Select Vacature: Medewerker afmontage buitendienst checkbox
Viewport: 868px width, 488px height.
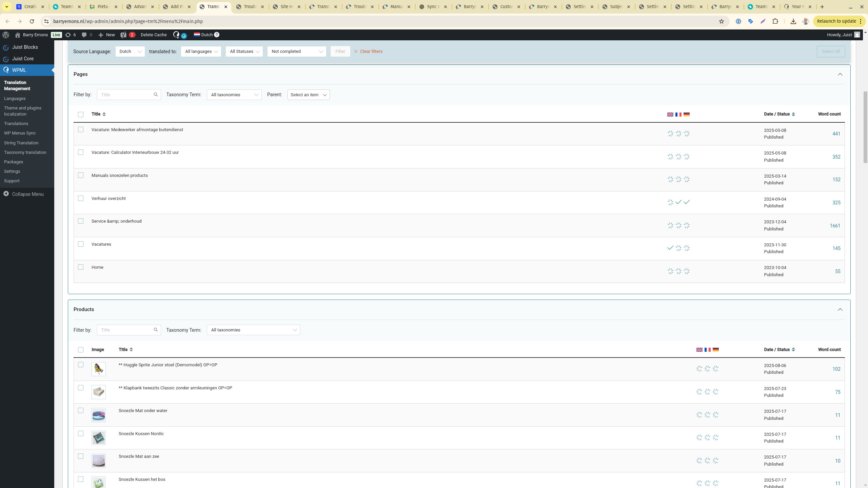pyautogui.click(x=81, y=130)
